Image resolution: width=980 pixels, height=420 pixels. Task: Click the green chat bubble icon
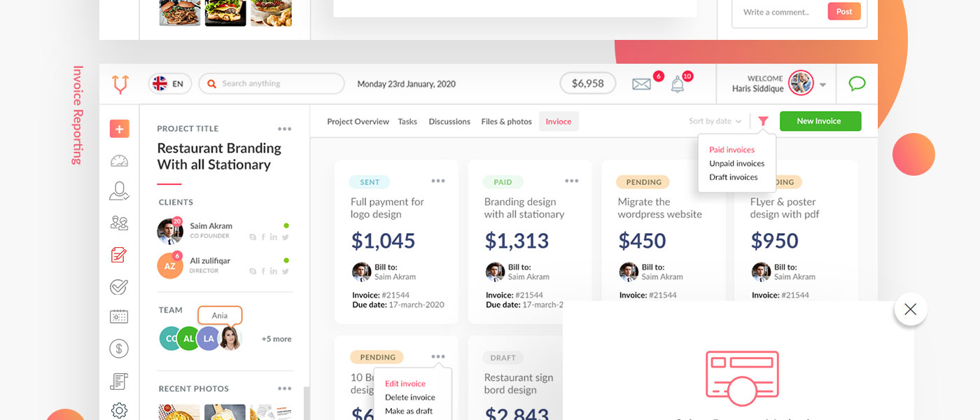[x=857, y=84]
